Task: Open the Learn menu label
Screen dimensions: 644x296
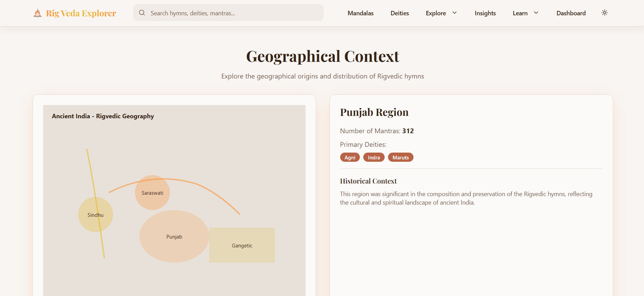Action: tap(520, 13)
